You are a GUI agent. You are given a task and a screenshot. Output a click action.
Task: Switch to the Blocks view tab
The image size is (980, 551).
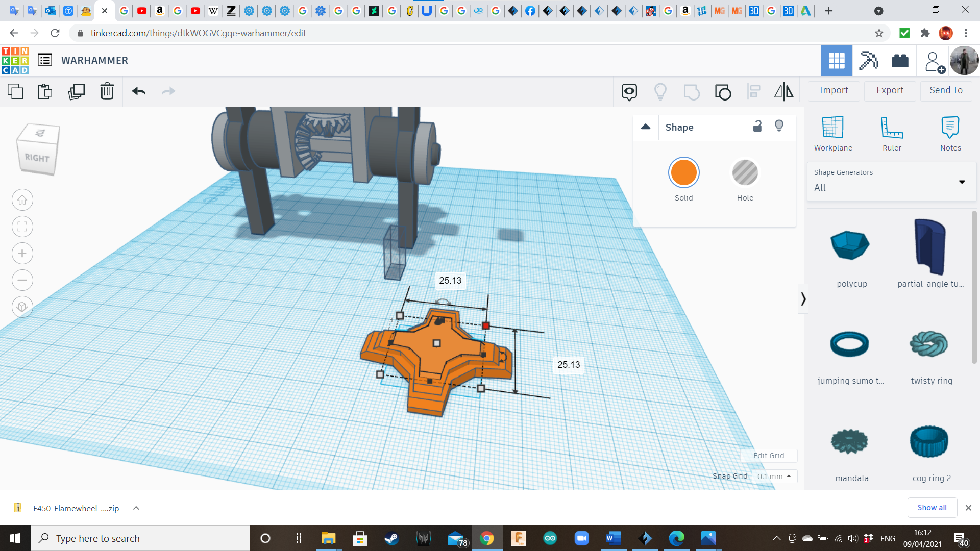tap(868, 61)
